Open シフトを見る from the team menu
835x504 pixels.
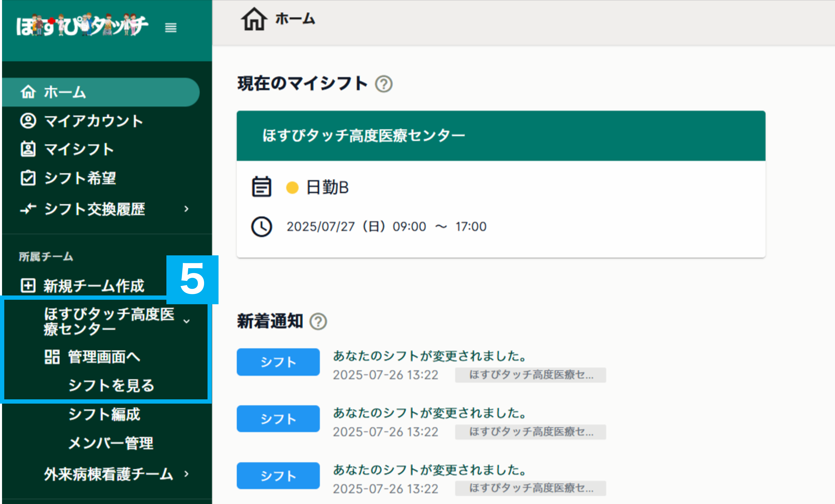pos(111,386)
